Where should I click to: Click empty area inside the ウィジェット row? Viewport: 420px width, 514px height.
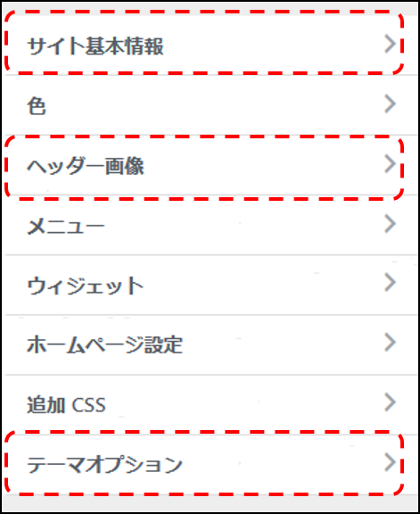(262, 285)
